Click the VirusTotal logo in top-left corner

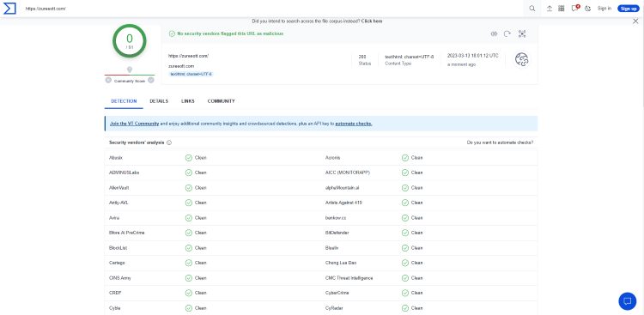[x=9, y=8]
